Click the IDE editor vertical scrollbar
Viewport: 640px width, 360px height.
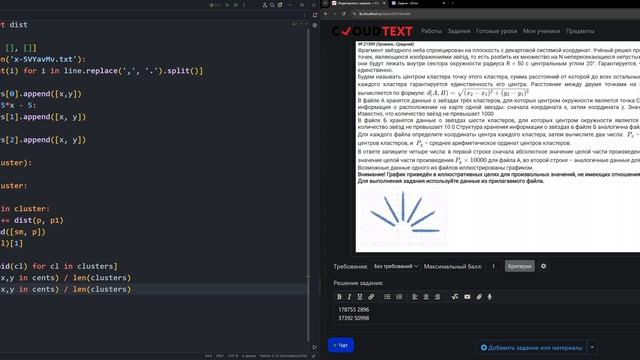(x=308, y=184)
